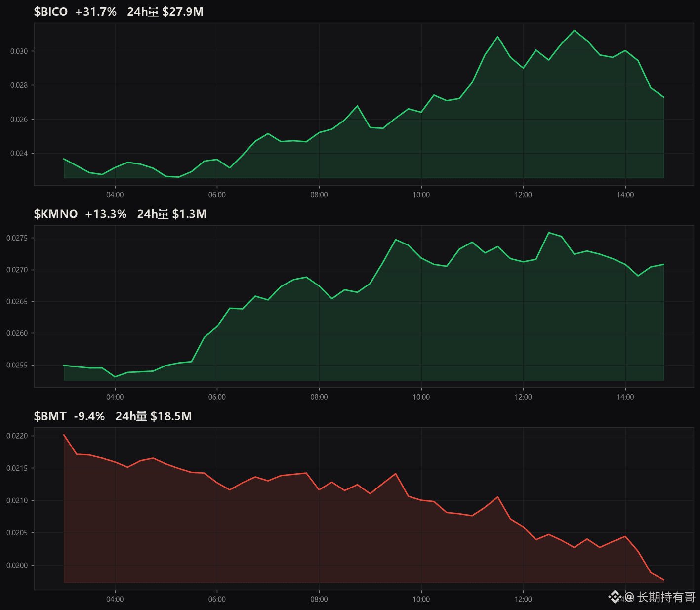The height and width of the screenshot is (610, 700).
Task: Click the 24h volume $18.5M text
Action: click(153, 416)
